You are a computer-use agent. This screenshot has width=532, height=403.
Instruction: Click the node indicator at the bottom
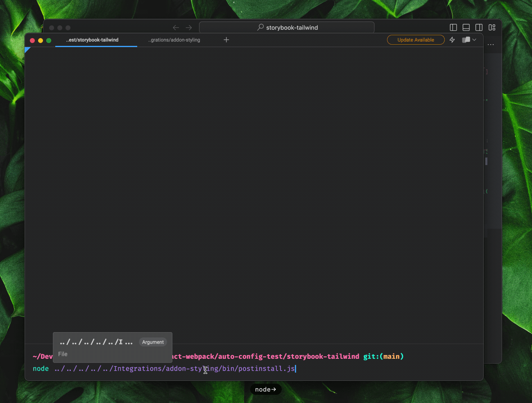pos(265,389)
